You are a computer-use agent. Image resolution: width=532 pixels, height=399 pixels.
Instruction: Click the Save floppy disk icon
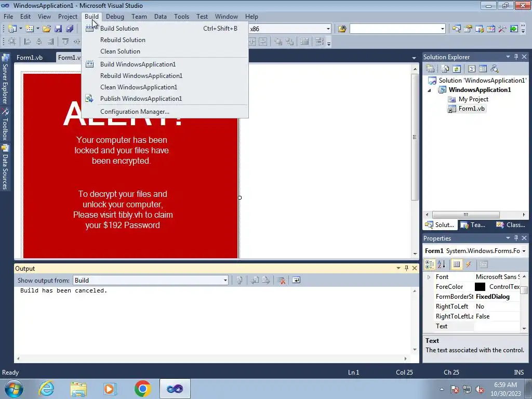58,29
